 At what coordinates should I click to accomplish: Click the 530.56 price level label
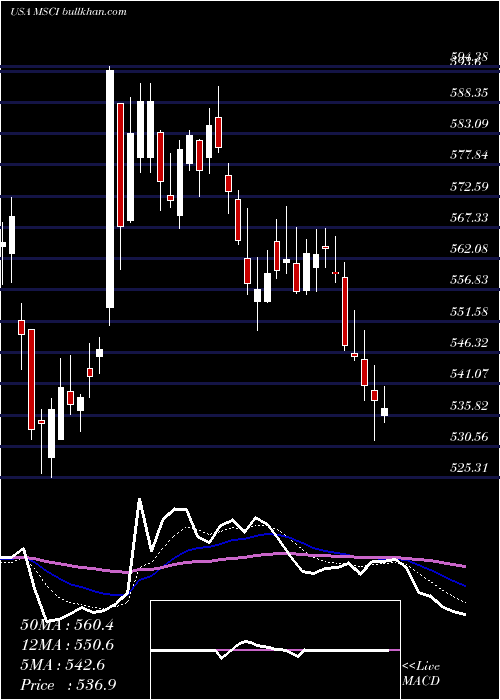[469, 437]
